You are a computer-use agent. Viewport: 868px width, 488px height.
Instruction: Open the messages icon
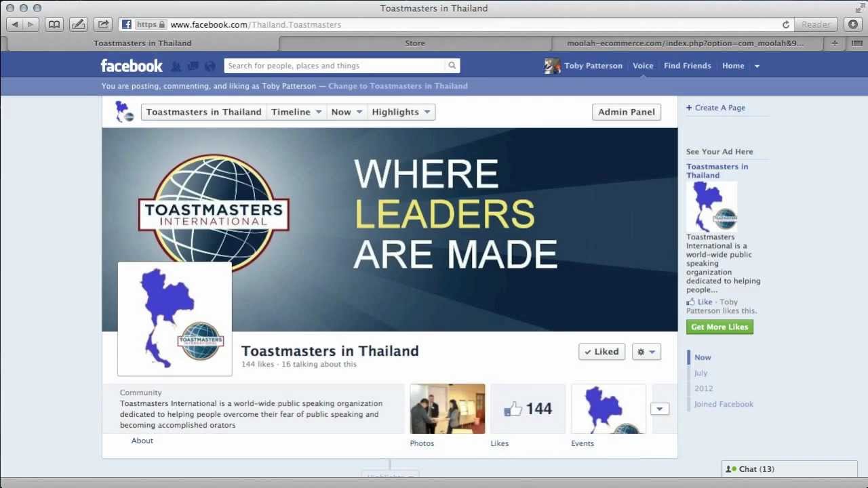pyautogui.click(x=193, y=66)
